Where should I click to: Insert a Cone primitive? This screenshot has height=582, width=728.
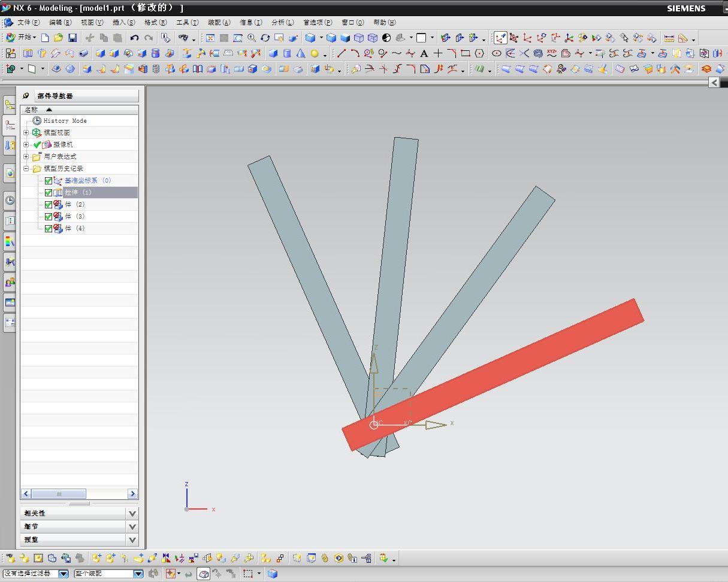coord(301,53)
